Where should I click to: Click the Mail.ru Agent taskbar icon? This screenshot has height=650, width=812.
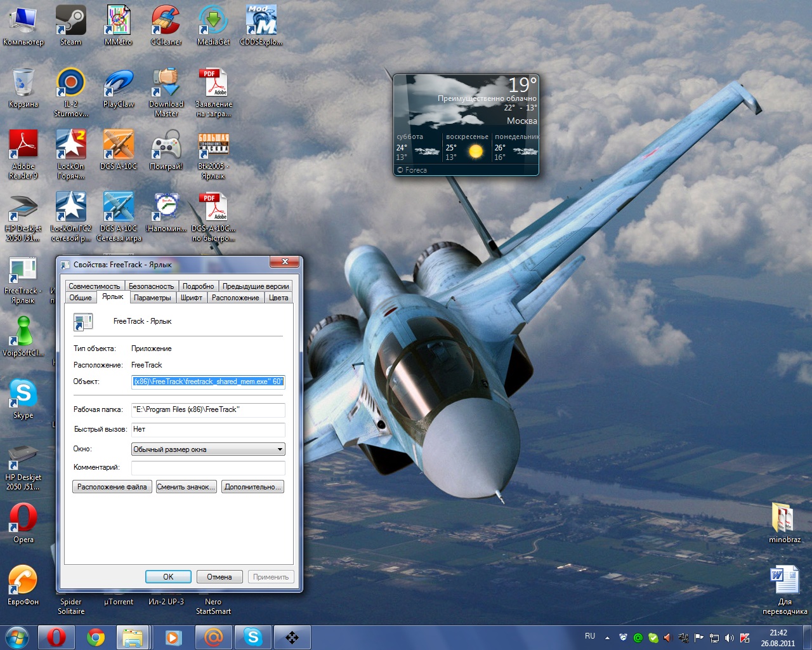pyautogui.click(x=214, y=637)
